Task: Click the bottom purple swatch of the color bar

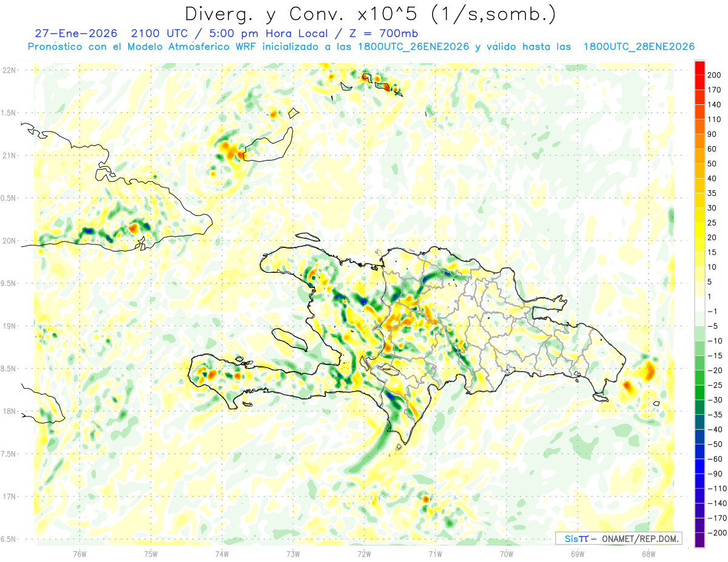Action: pyautogui.click(x=700, y=540)
